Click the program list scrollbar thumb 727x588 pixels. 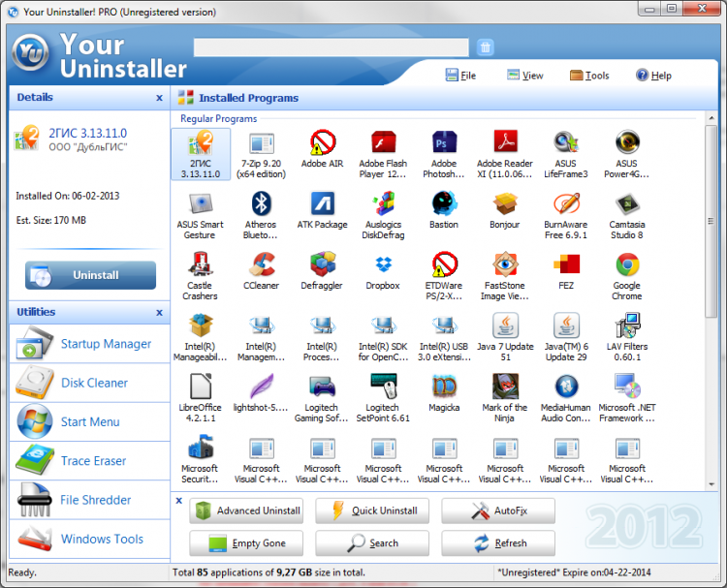(x=711, y=221)
